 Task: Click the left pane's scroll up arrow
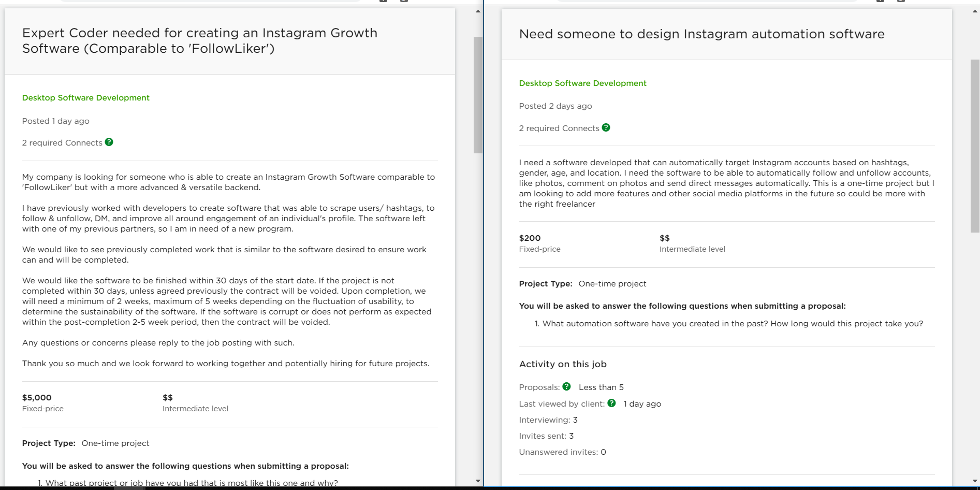pyautogui.click(x=478, y=11)
